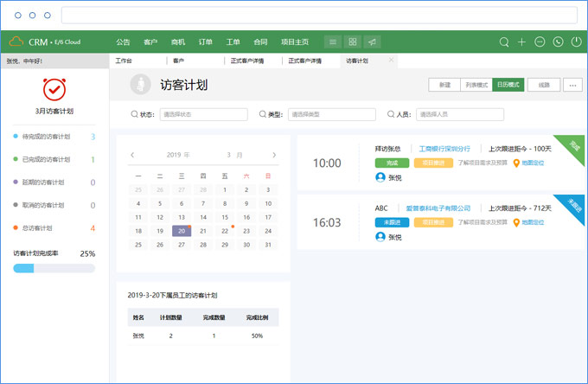Image resolution: width=588 pixels, height=384 pixels.
Task: Click the 新建 button
Action: pyautogui.click(x=444, y=85)
